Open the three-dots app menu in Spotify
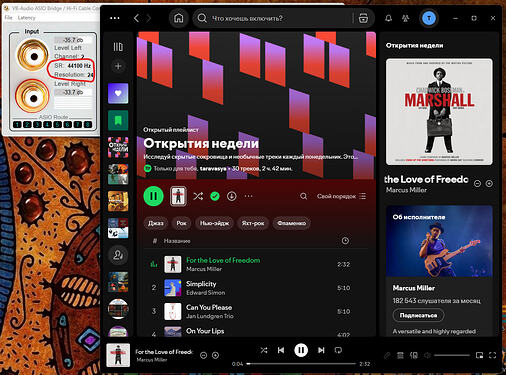This screenshot has width=506, height=375. coord(115,18)
